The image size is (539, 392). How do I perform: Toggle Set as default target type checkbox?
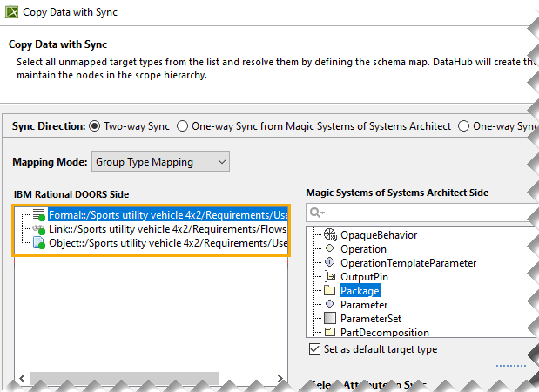click(x=314, y=349)
